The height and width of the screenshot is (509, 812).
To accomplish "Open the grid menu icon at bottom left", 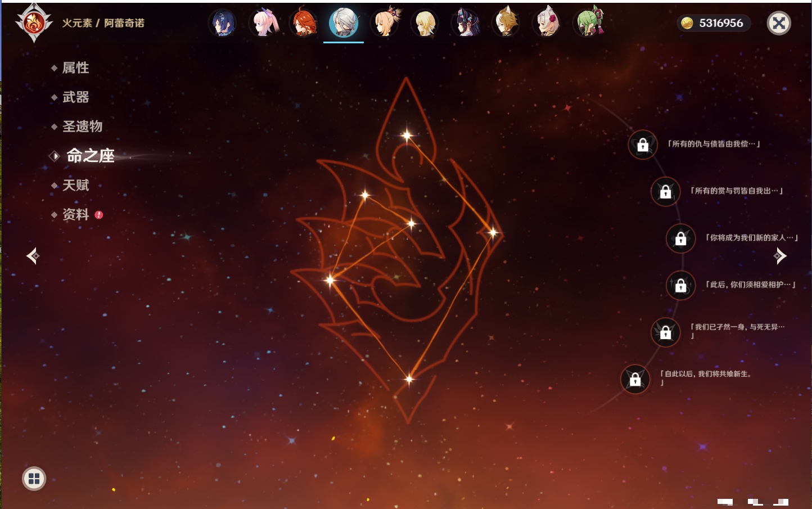I will click(x=34, y=479).
